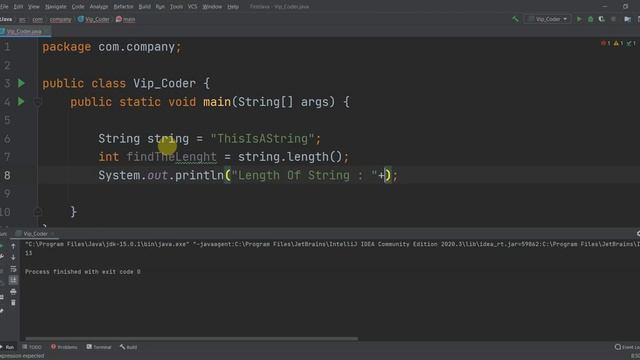Open the Navigate menu
Image resolution: width=640 pixels, height=360 pixels.
pos(56,7)
